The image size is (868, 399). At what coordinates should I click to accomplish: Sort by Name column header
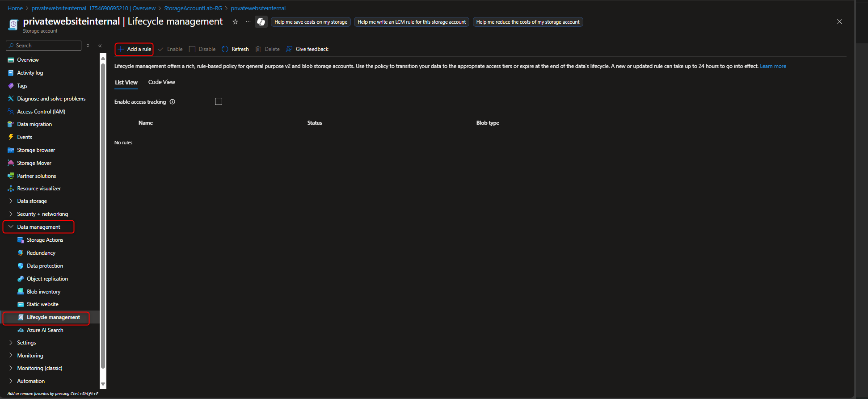(146, 123)
